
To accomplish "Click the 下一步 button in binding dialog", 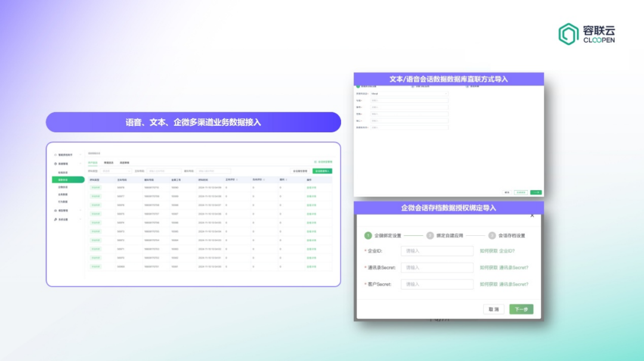I will (521, 309).
